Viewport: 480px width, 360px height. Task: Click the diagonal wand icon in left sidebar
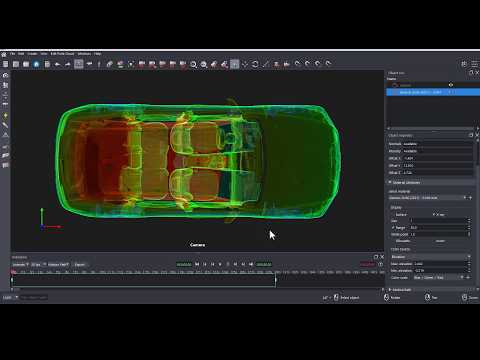(5, 125)
